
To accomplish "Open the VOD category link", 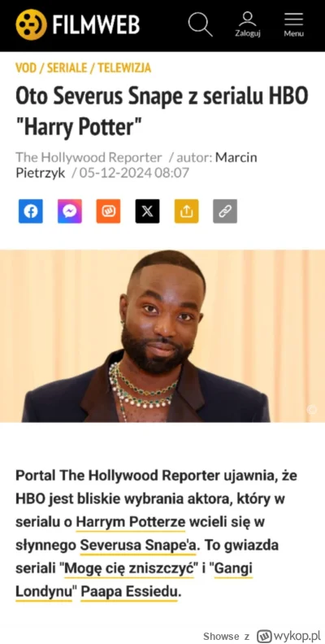I will pos(26,67).
